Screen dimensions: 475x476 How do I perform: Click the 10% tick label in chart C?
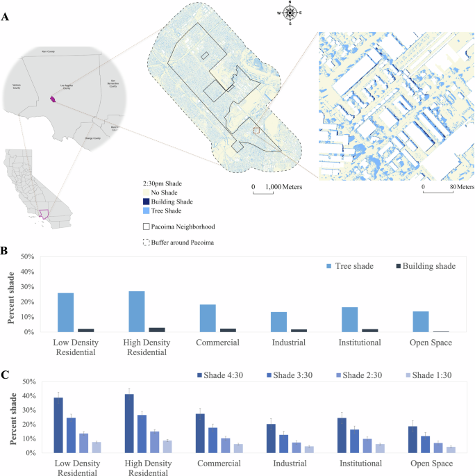point(28,438)
